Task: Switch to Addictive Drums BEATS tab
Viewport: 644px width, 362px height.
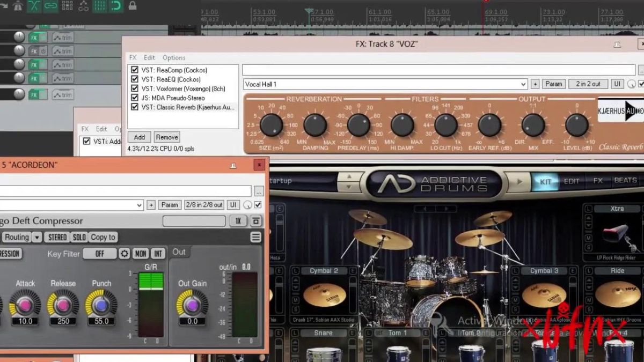Action: point(625,181)
